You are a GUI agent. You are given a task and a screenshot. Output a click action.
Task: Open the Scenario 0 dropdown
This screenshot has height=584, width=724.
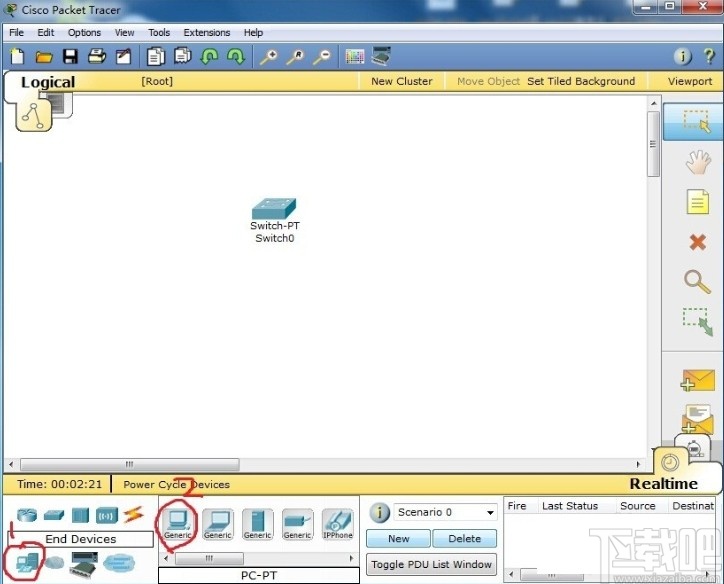pos(445,512)
